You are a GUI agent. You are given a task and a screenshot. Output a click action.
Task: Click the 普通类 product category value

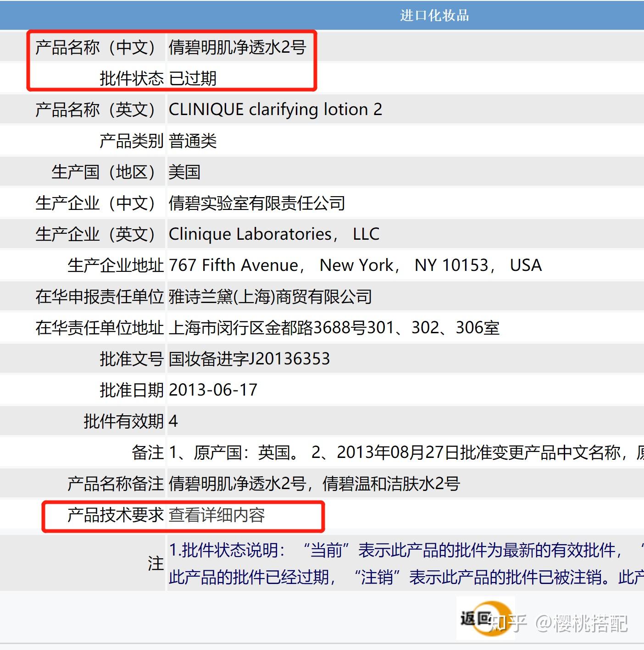(x=193, y=141)
